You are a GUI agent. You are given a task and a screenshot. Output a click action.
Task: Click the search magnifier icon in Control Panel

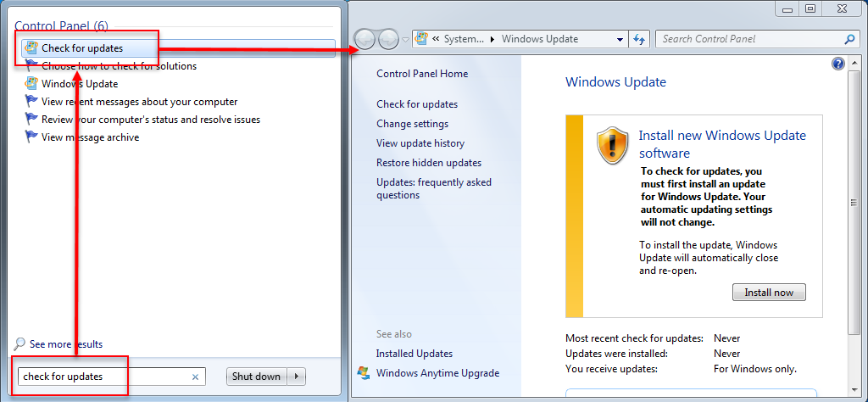pyautogui.click(x=849, y=39)
